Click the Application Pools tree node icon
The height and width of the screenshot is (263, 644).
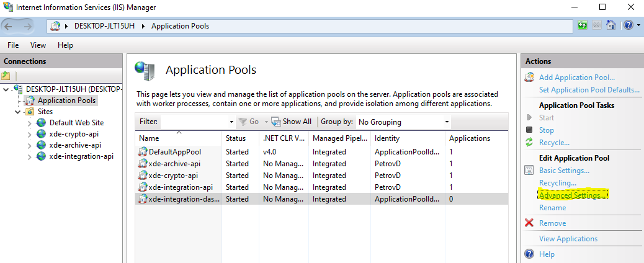coord(30,100)
